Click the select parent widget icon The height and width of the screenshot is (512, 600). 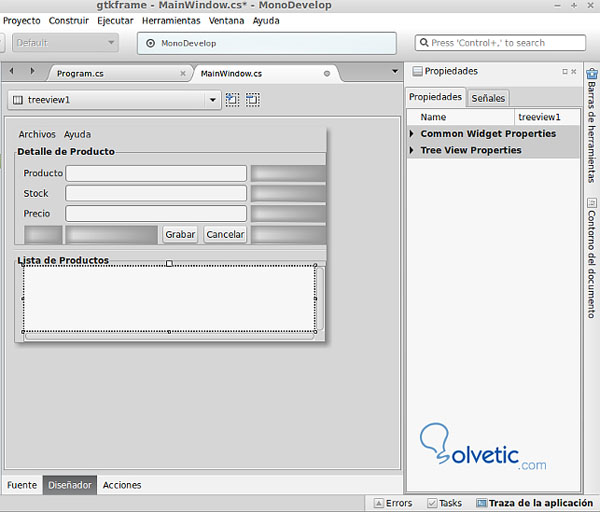pos(232,100)
